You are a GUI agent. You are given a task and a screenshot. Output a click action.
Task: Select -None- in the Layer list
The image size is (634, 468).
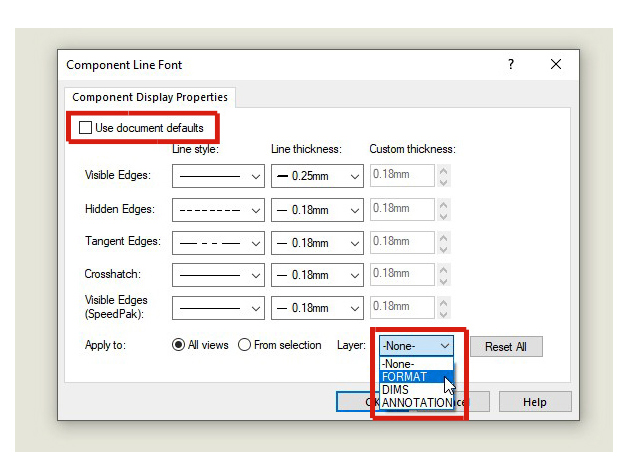point(399,364)
